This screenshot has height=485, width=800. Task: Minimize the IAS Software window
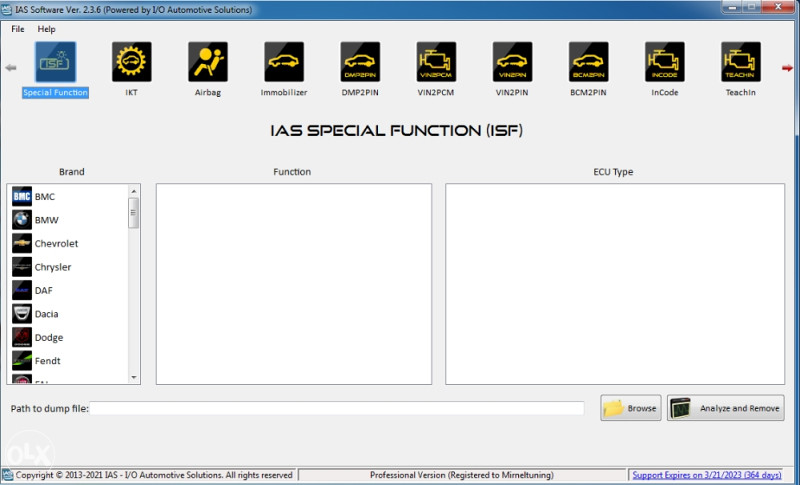pyautogui.click(x=733, y=7)
